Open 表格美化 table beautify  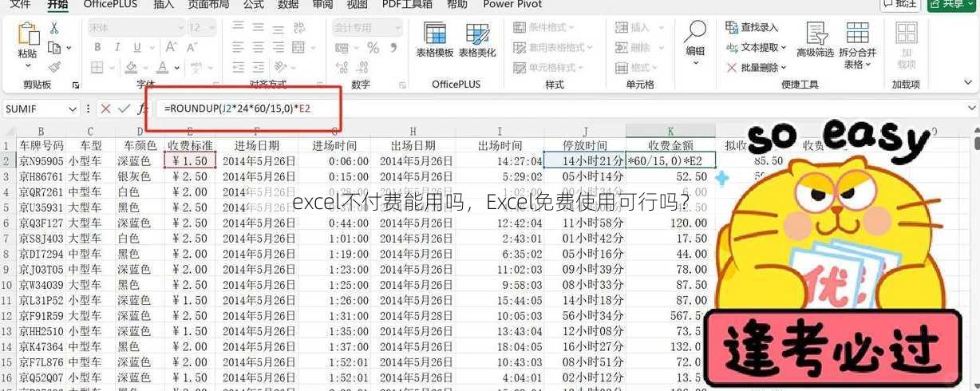(x=478, y=40)
